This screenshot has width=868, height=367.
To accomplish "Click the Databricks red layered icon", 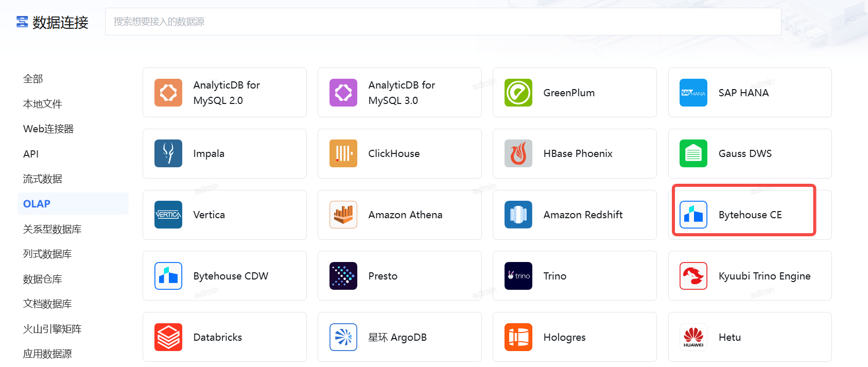I will coord(168,337).
